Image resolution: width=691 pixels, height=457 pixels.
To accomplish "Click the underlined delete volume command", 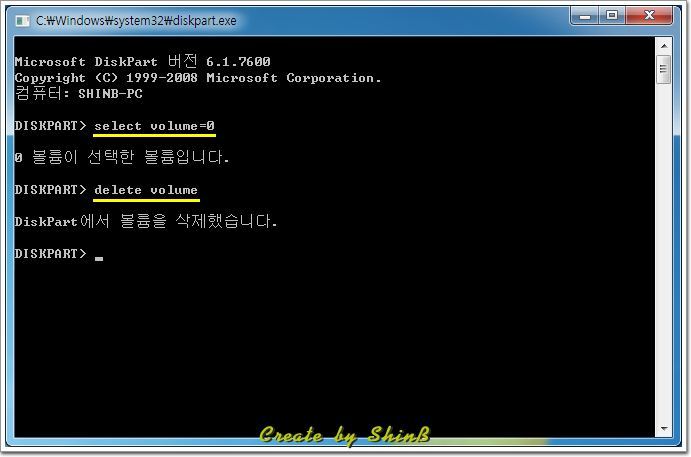I will point(146,191).
